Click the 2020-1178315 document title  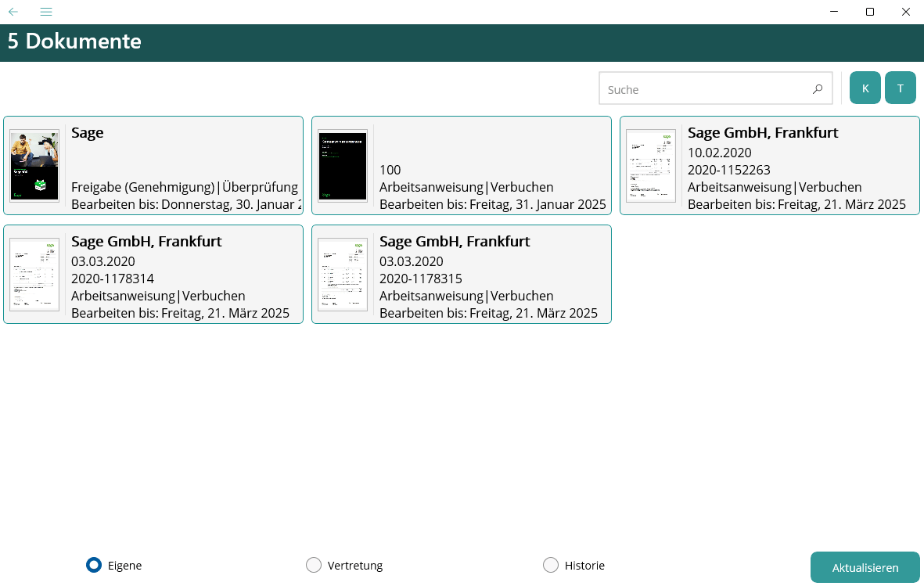pos(455,242)
